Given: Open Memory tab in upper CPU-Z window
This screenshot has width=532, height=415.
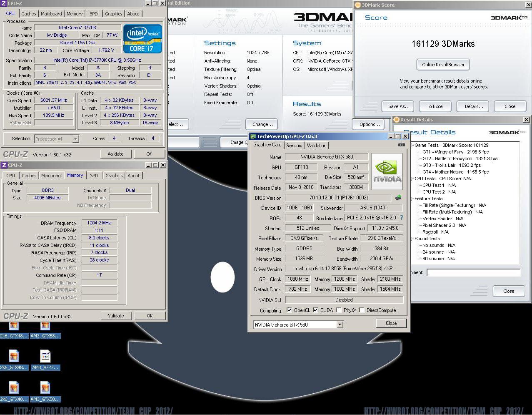Looking at the screenshot, I should point(75,14).
